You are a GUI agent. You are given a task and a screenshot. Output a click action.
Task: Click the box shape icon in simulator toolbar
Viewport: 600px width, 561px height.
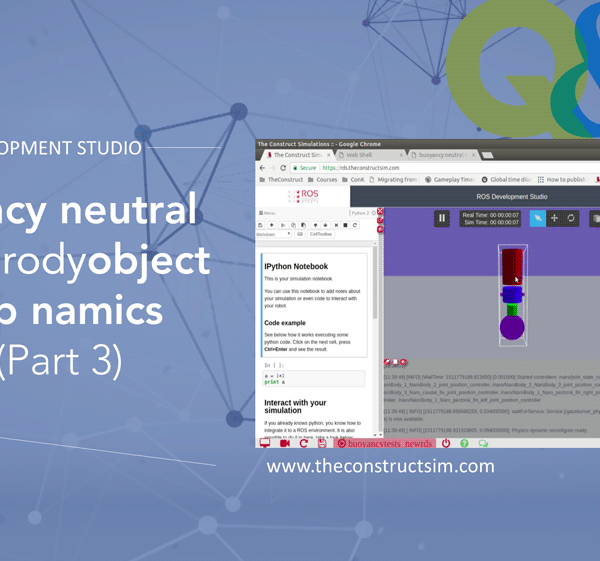click(x=595, y=218)
